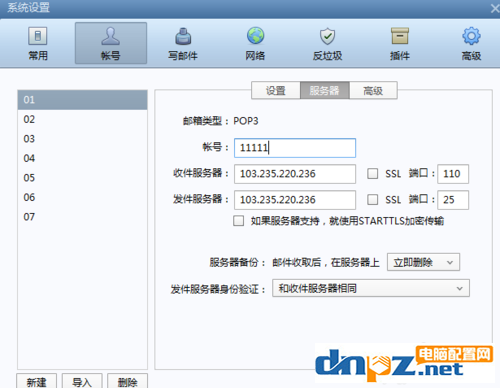500x388 pixels.
Task: Enable SSL for 收件服务器
Action: [x=372, y=174]
